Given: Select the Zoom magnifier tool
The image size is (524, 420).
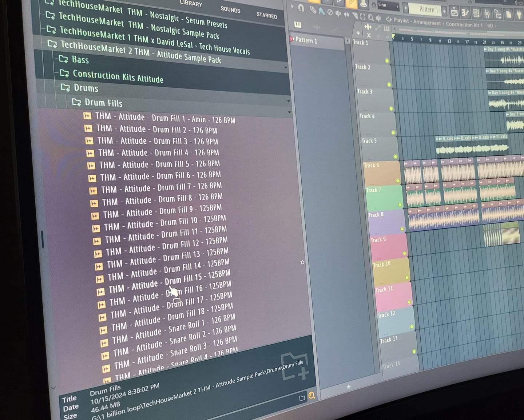Looking at the screenshot, I should point(370,17).
